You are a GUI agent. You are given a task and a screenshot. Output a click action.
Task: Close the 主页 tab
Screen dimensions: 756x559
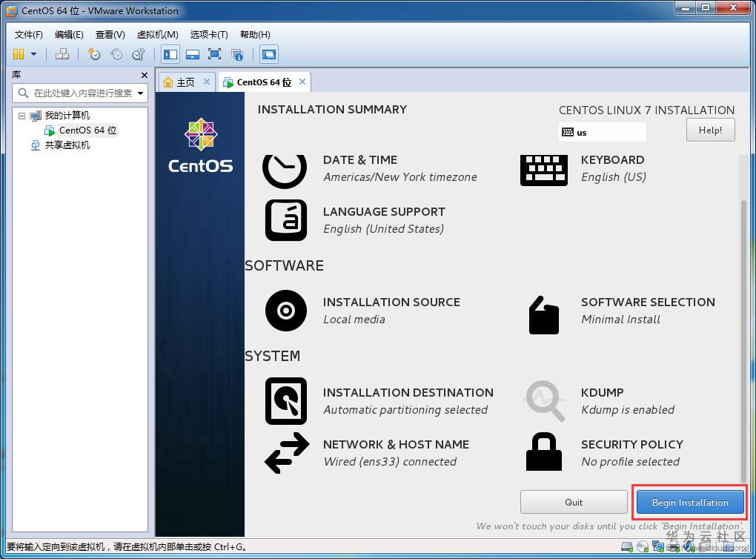click(x=206, y=82)
